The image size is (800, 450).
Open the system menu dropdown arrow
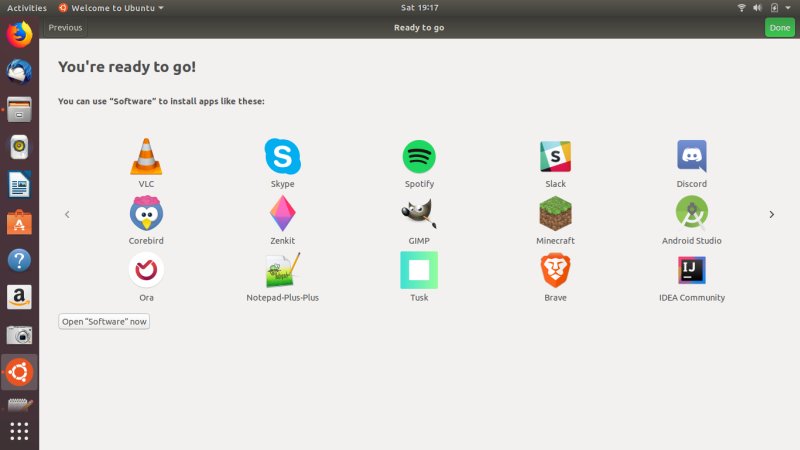pos(788,8)
